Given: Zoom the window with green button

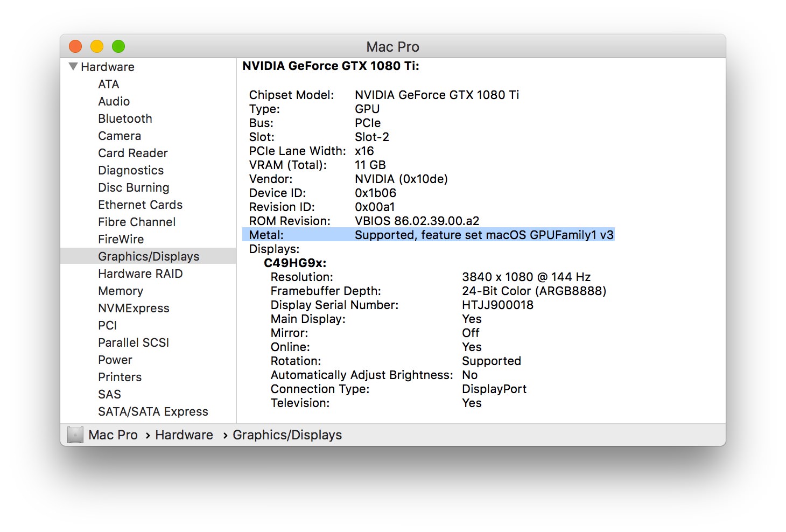Looking at the screenshot, I should (x=118, y=46).
